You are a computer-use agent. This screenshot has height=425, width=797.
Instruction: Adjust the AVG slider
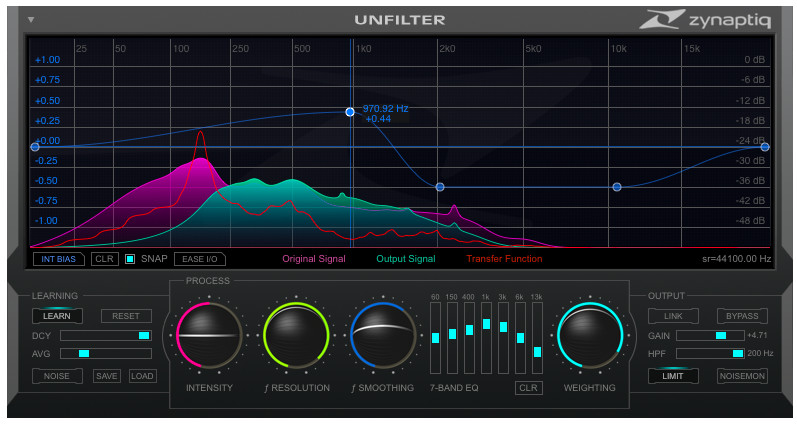[x=106, y=353]
